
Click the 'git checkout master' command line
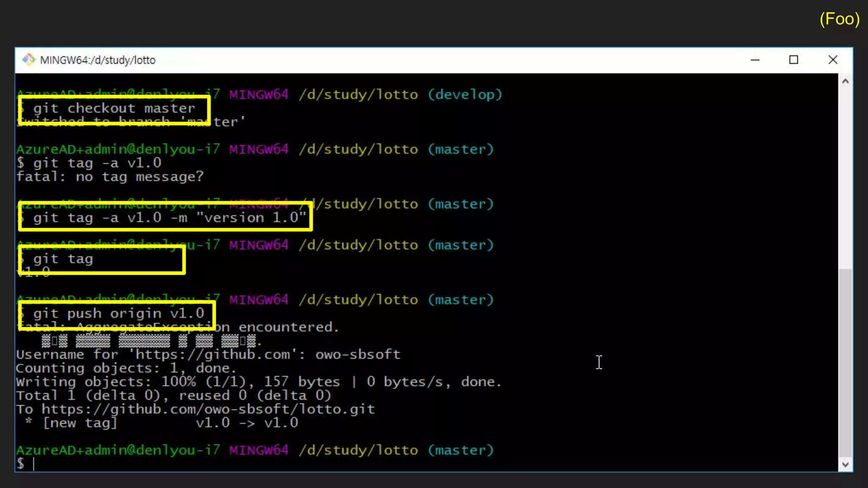tap(114, 108)
